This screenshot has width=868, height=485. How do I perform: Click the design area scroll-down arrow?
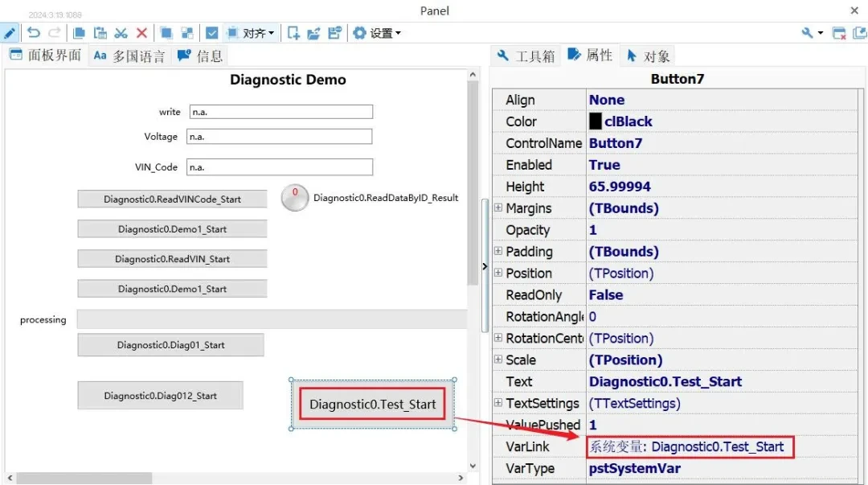pos(473,466)
